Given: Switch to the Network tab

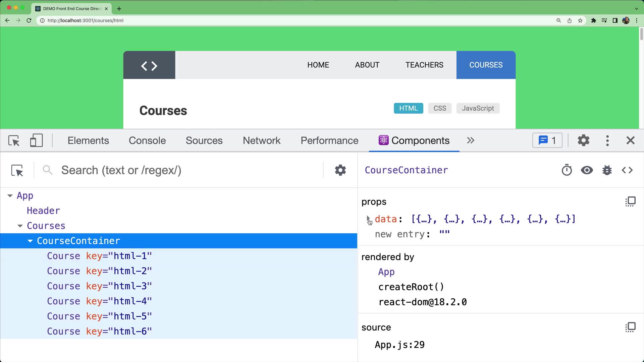Looking at the screenshot, I should pos(261,140).
